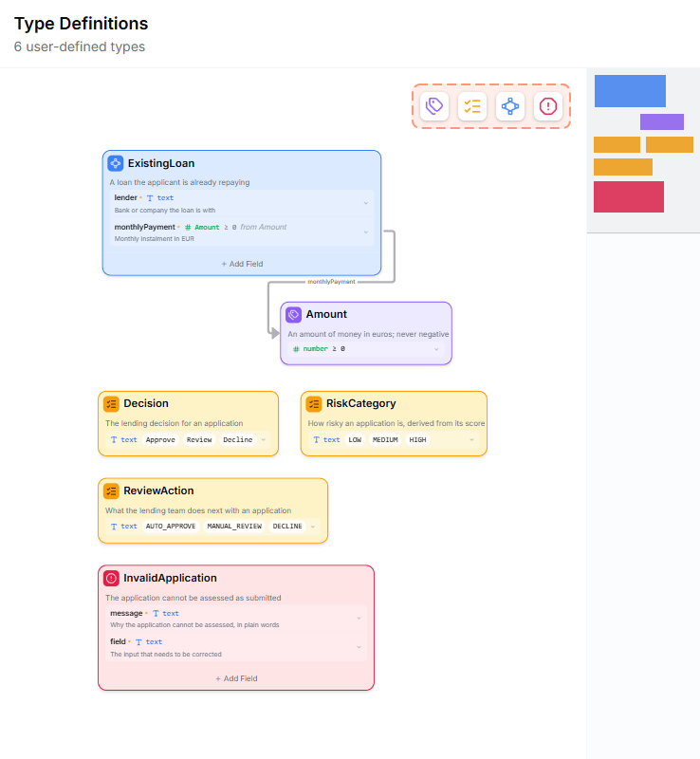Image resolution: width=700 pixels, height=759 pixels.
Task: Select the Decline value in Decision
Action: click(x=238, y=439)
